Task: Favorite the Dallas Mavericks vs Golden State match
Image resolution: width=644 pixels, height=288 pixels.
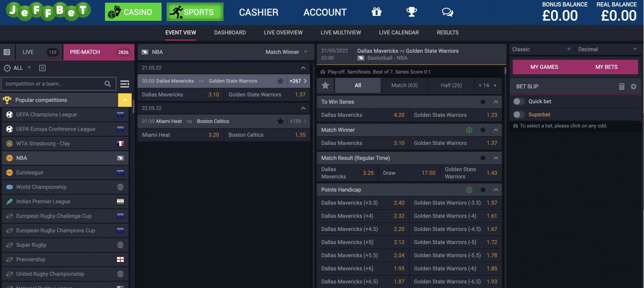Action: pos(280,81)
